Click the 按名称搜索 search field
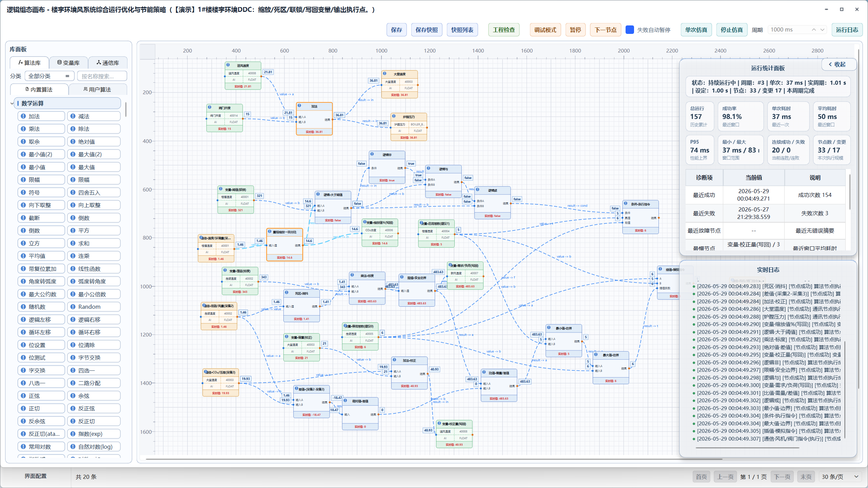Screen dimensions: 868x488 point(102,76)
